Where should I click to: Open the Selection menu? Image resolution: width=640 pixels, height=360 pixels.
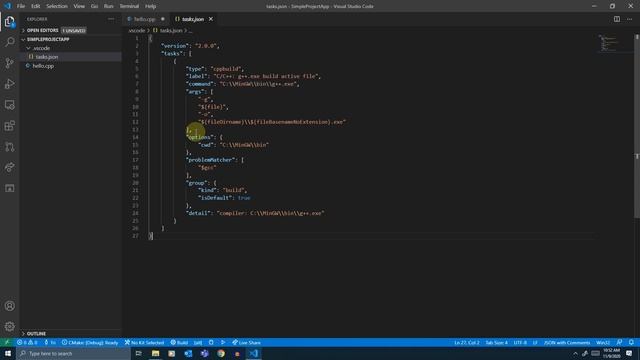(57, 6)
